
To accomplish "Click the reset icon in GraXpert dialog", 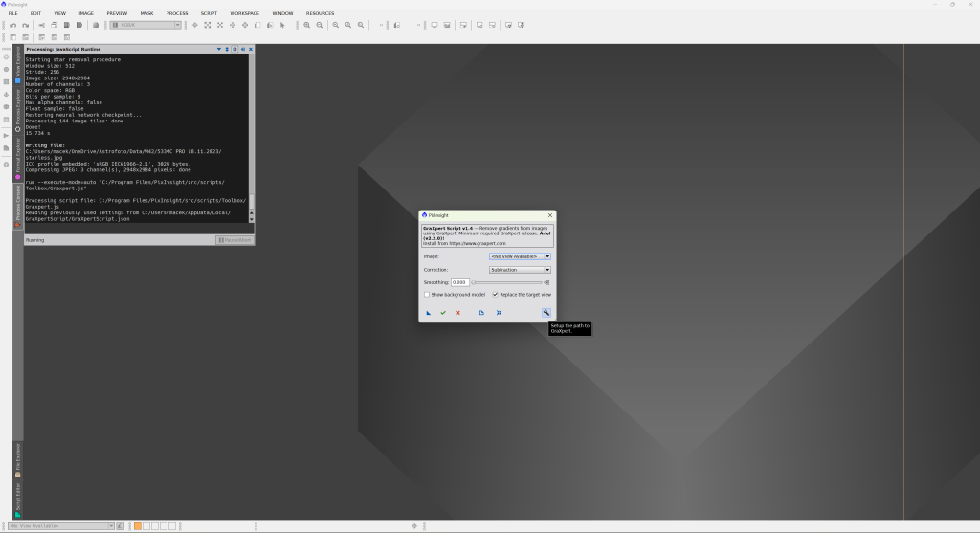I will pos(499,313).
